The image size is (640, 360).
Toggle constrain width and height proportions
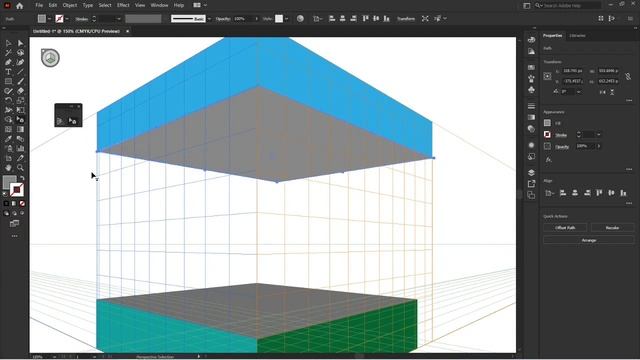pyautogui.click(x=628, y=76)
